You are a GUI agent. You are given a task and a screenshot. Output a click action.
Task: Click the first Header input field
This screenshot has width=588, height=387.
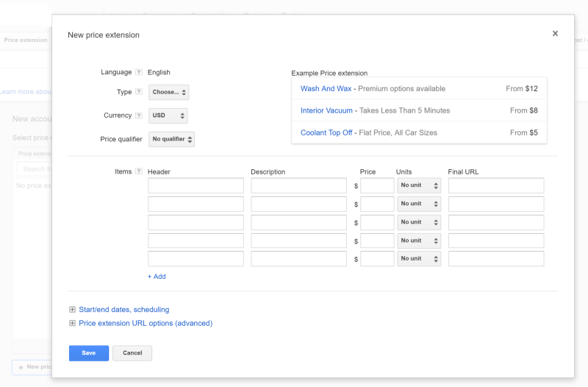tap(196, 185)
